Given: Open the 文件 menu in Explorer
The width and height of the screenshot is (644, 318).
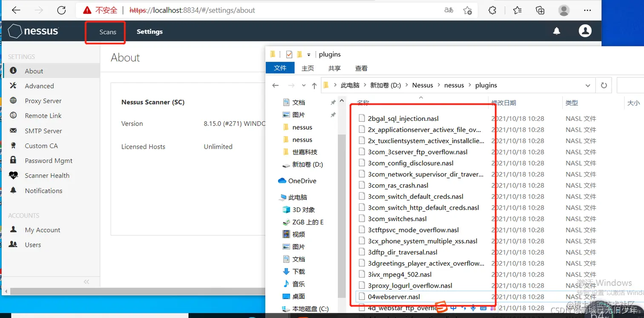Looking at the screenshot, I should 280,68.
